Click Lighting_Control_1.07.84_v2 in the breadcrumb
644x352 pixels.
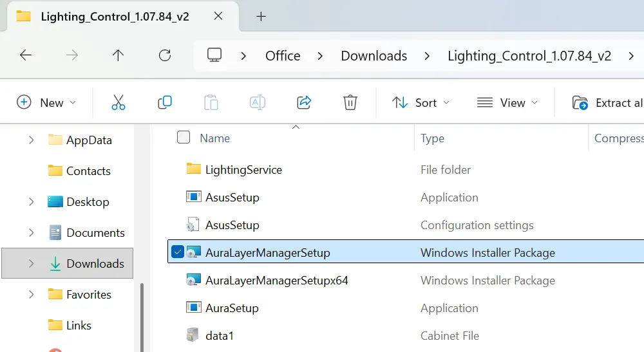pos(529,56)
